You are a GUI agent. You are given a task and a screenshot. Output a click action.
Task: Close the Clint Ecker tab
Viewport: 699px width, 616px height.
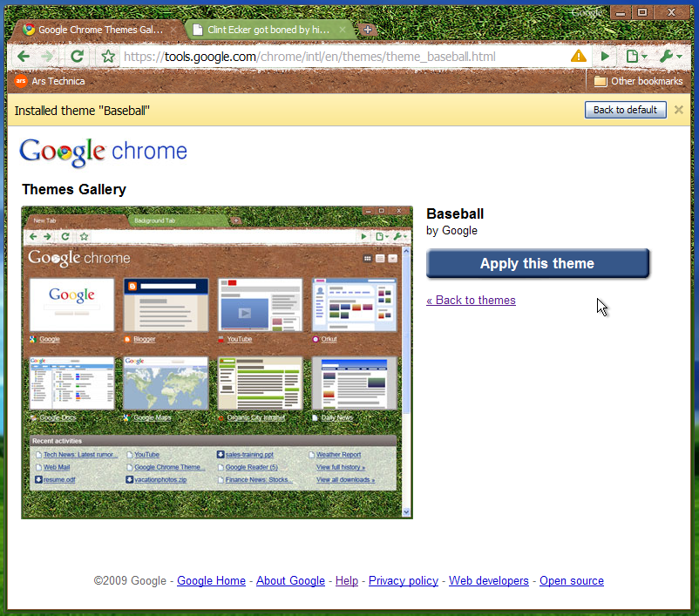click(x=343, y=30)
